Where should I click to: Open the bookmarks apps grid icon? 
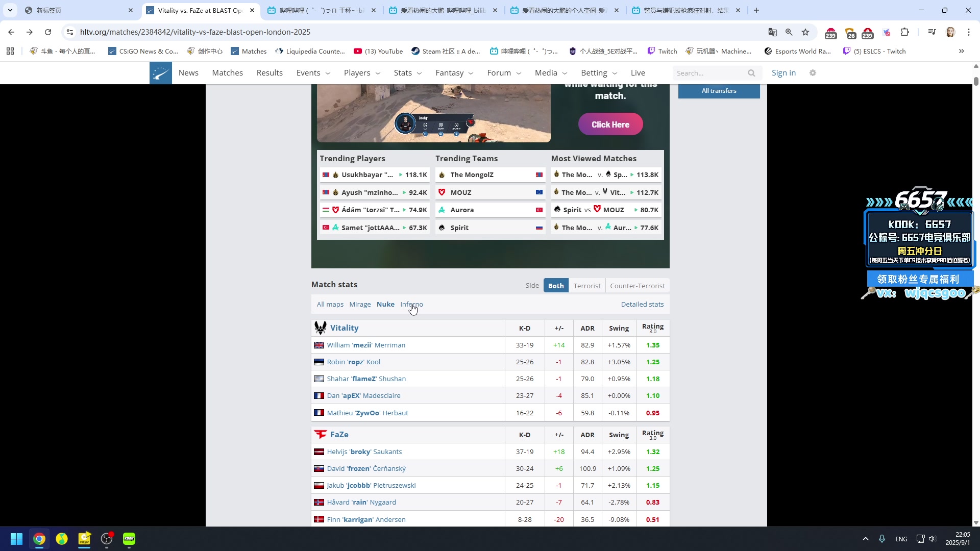[10, 51]
